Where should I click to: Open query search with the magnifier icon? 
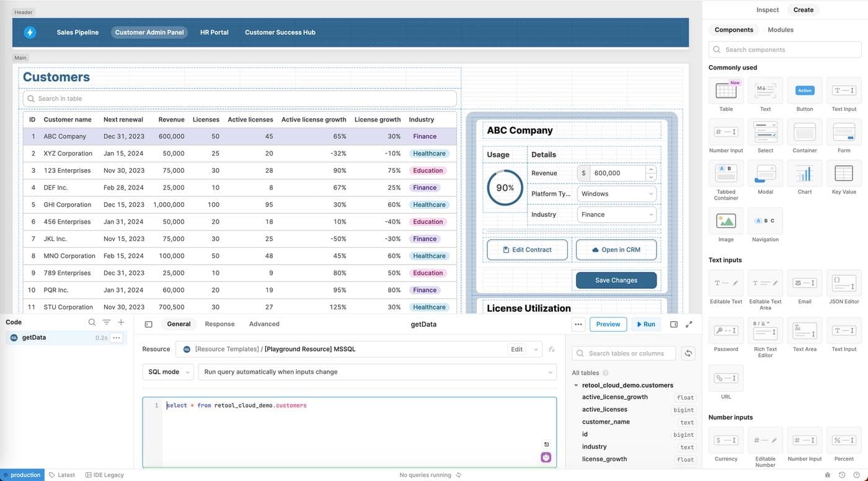point(92,322)
